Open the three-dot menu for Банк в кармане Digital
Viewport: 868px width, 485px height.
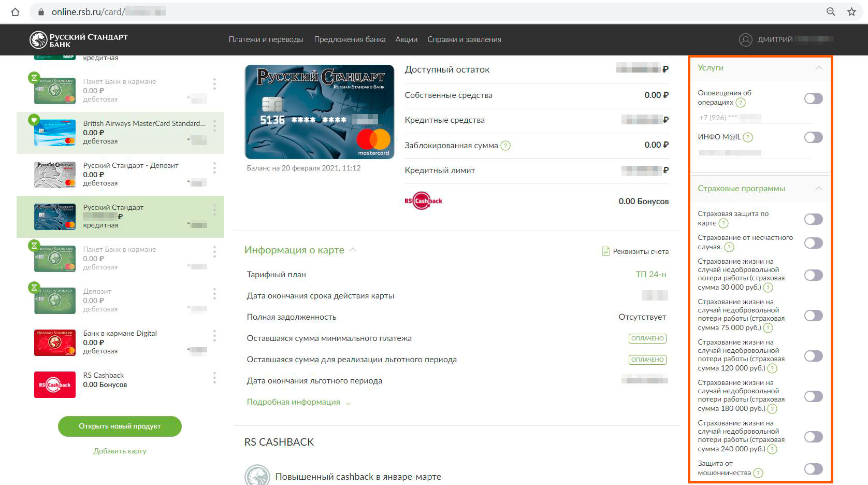(214, 335)
